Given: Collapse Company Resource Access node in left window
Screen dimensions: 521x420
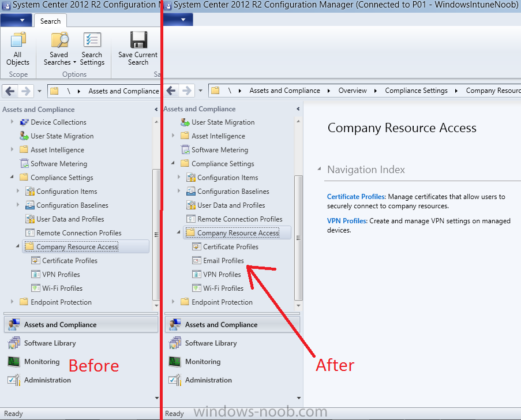Looking at the screenshot, I should [18, 246].
